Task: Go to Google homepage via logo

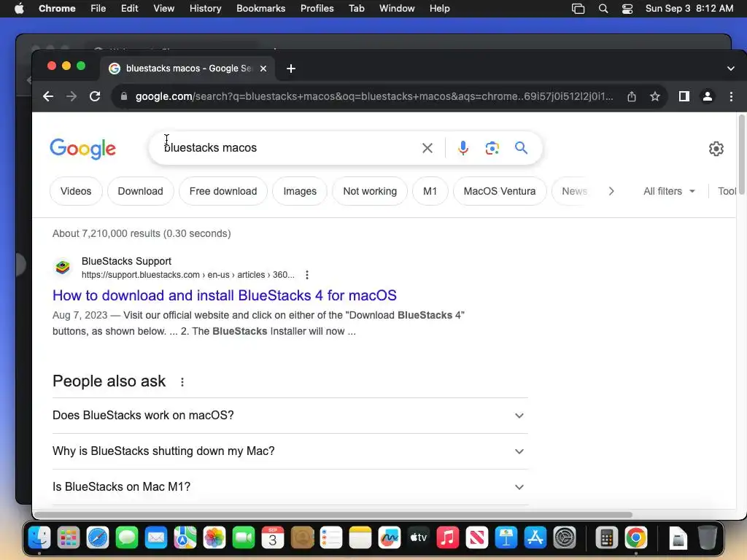Action: 83,149
